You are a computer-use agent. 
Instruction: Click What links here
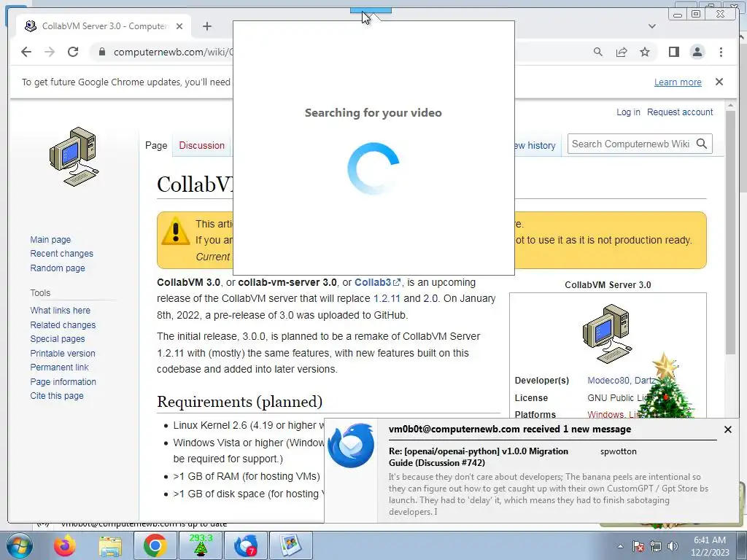(x=60, y=310)
